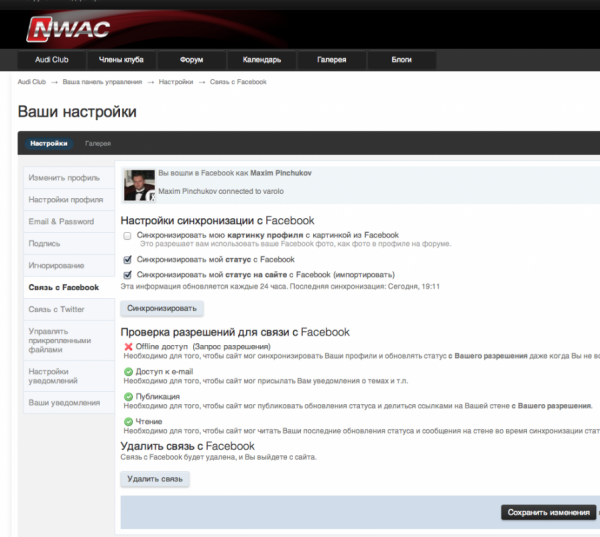Click Сохранить изменения button
The image size is (600, 537).
[548, 513]
